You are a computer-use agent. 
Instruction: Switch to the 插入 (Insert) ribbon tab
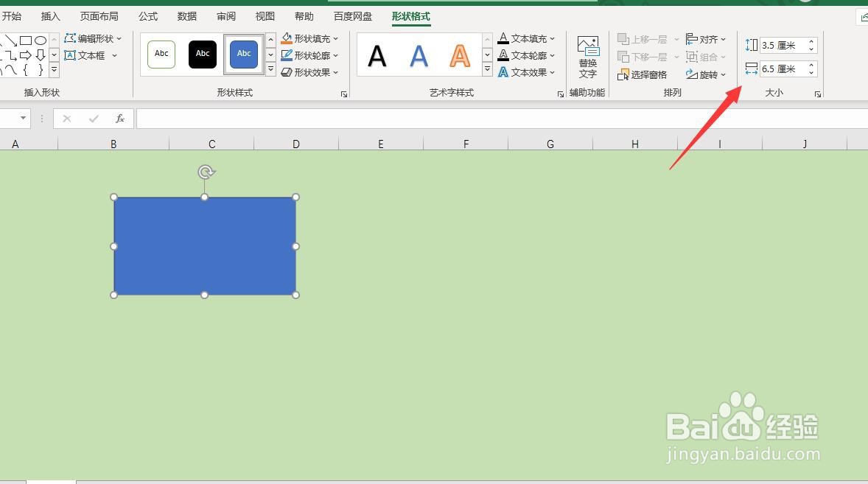point(49,15)
